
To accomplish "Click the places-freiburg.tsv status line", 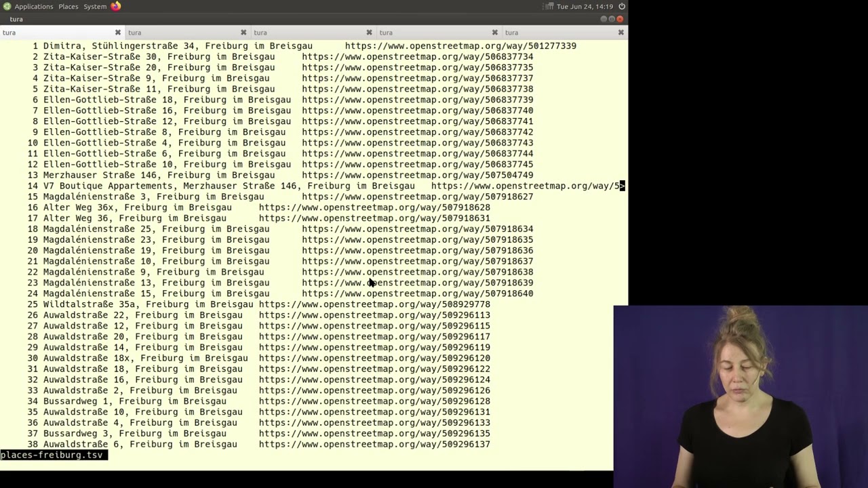I will click(52, 455).
